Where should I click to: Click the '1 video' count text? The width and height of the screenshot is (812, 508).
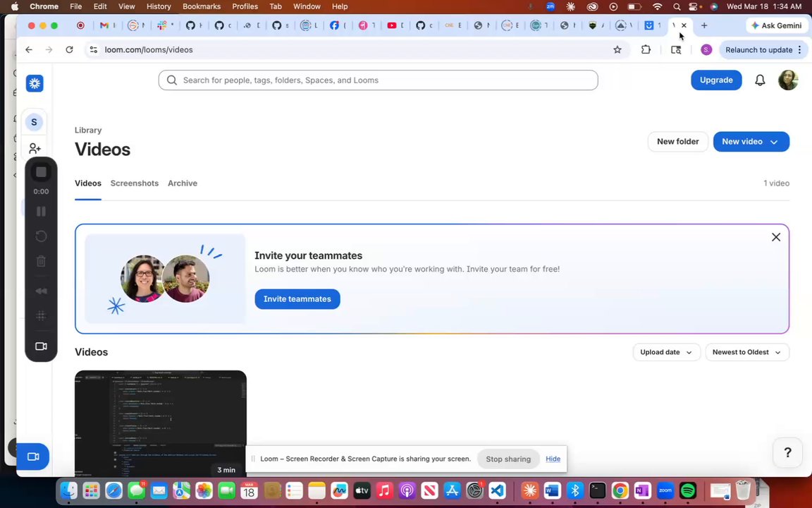[x=776, y=183]
